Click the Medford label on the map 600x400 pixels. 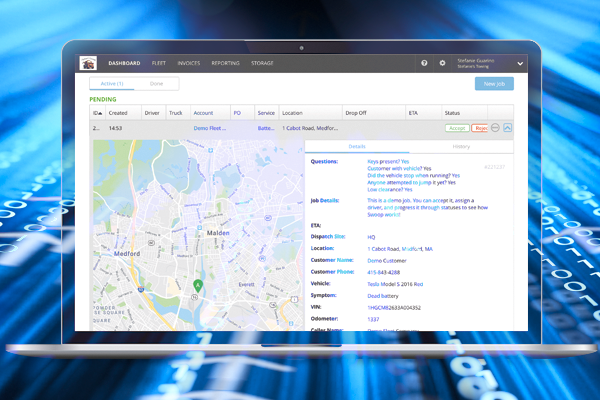[127, 254]
